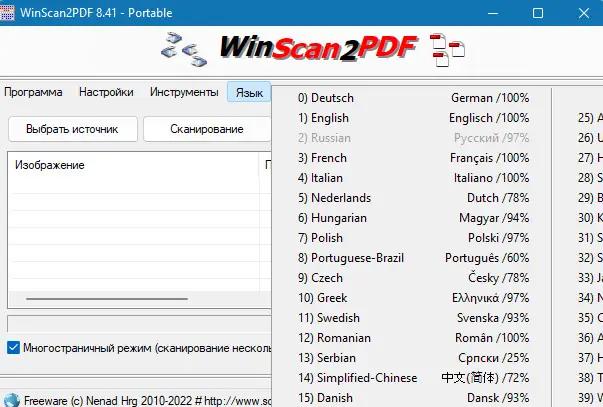The height and width of the screenshot is (407, 603).
Task: Click the scanner icons in banner
Action: 184,49
